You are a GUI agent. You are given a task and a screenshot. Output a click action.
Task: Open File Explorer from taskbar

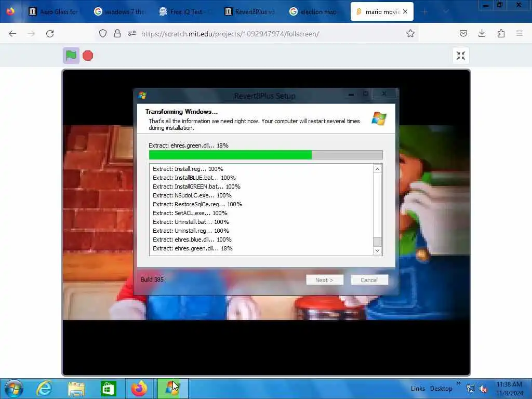[76, 389]
